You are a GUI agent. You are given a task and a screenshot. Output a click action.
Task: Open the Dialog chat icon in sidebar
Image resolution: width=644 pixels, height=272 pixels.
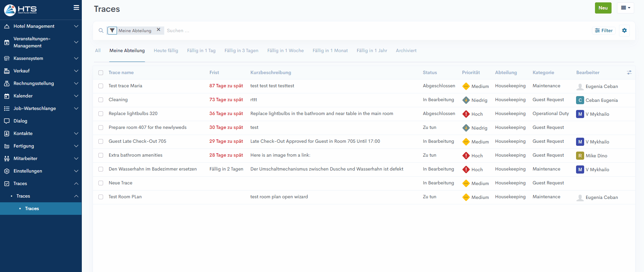tap(7, 121)
